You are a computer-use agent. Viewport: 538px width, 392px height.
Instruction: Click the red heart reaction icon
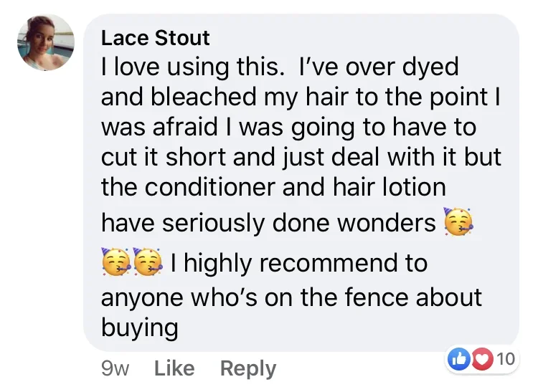[x=478, y=358]
